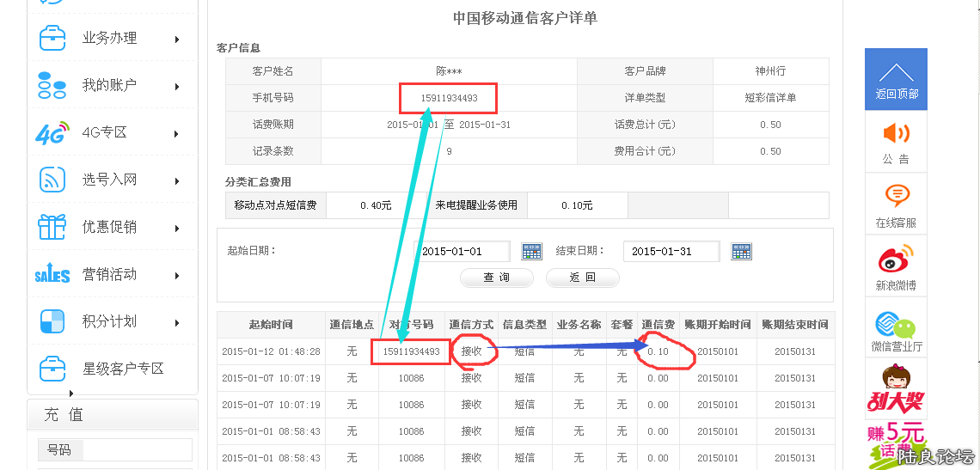
Task: Expand the 业务办理 submenu arrow
Action: pos(177,40)
